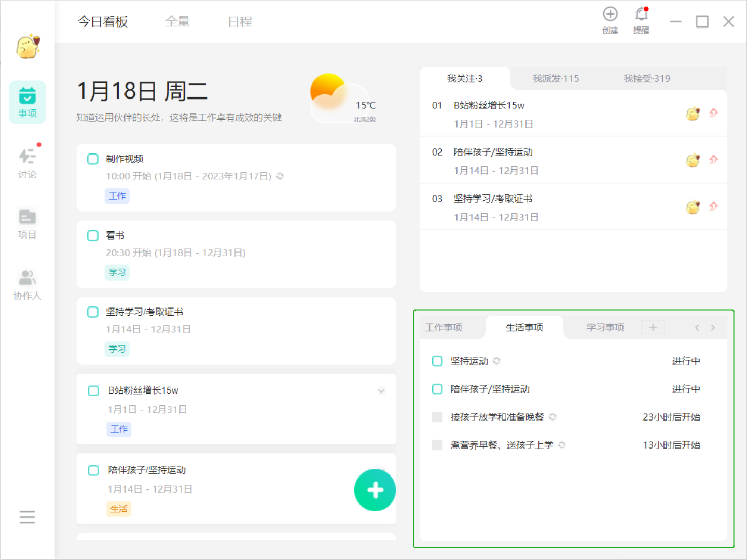
Task: Open the 提醒 bell notifications
Action: coord(641,15)
